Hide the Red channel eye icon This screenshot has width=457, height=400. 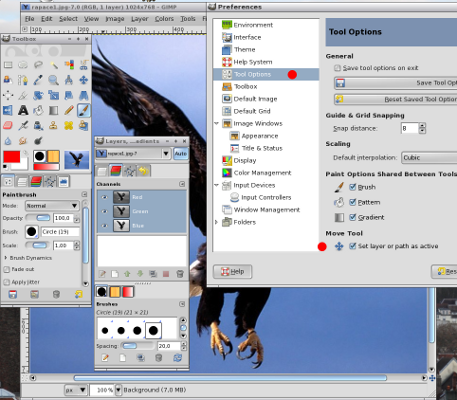click(105, 197)
